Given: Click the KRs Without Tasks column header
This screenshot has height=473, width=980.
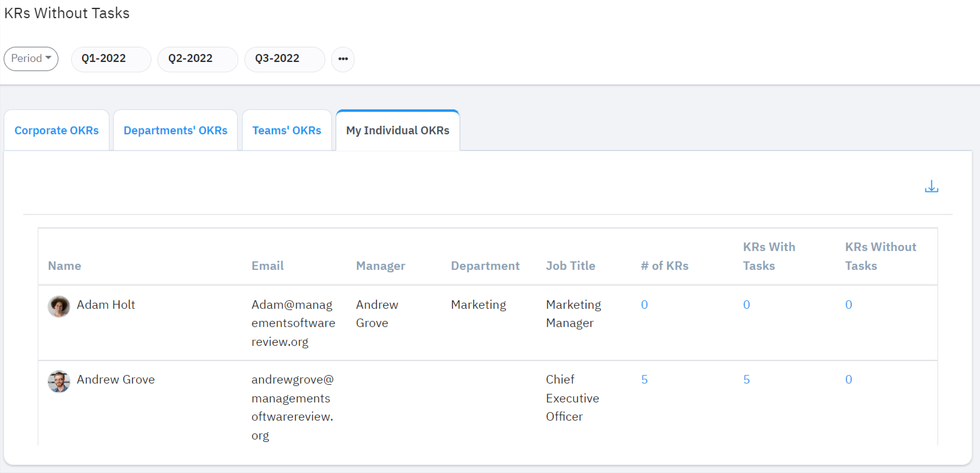Looking at the screenshot, I should pos(880,256).
